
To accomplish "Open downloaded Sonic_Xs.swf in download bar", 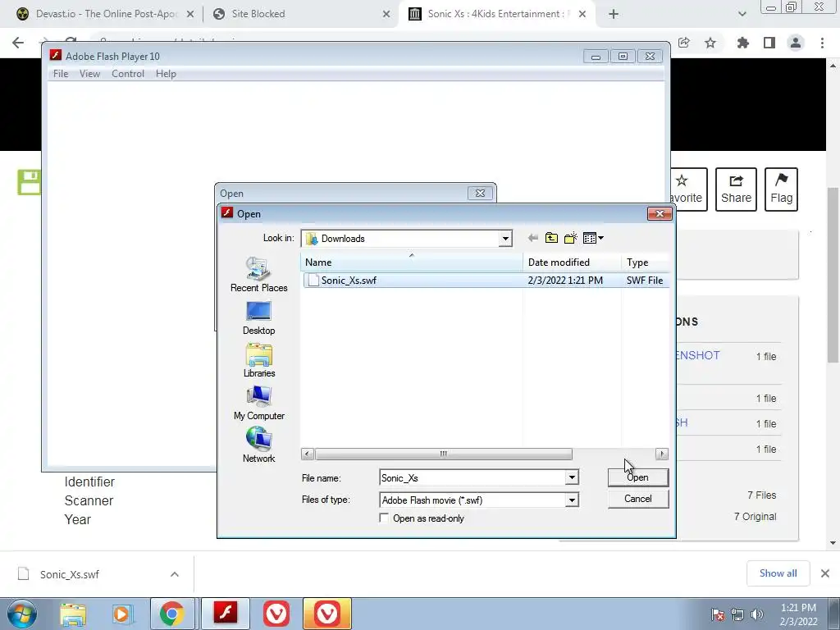I will [x=70, y=574].
